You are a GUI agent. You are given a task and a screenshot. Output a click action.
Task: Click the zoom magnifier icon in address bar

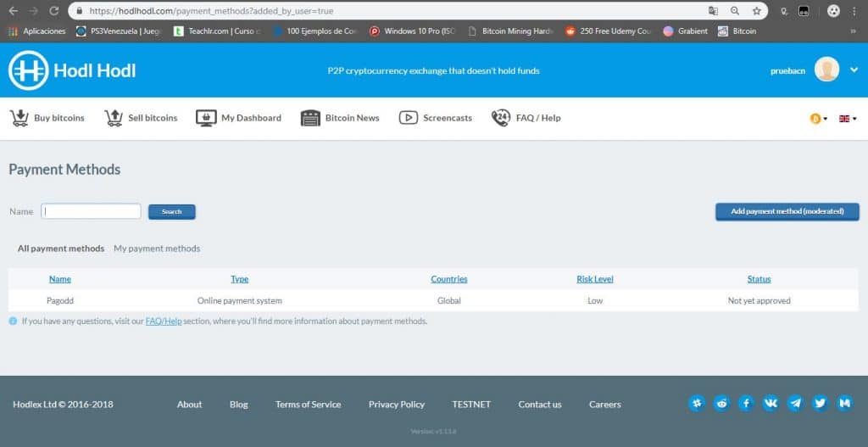[x=735, y=11]
